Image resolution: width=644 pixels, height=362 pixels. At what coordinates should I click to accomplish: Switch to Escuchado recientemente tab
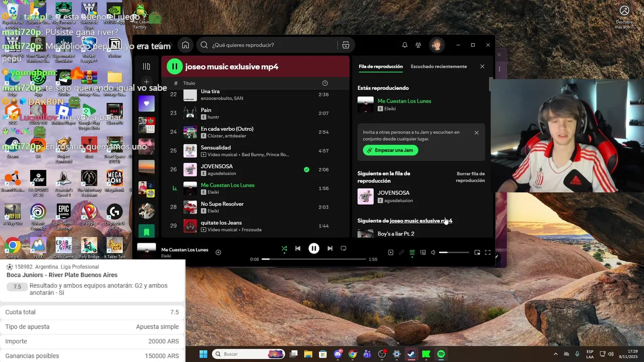(439, 66)
